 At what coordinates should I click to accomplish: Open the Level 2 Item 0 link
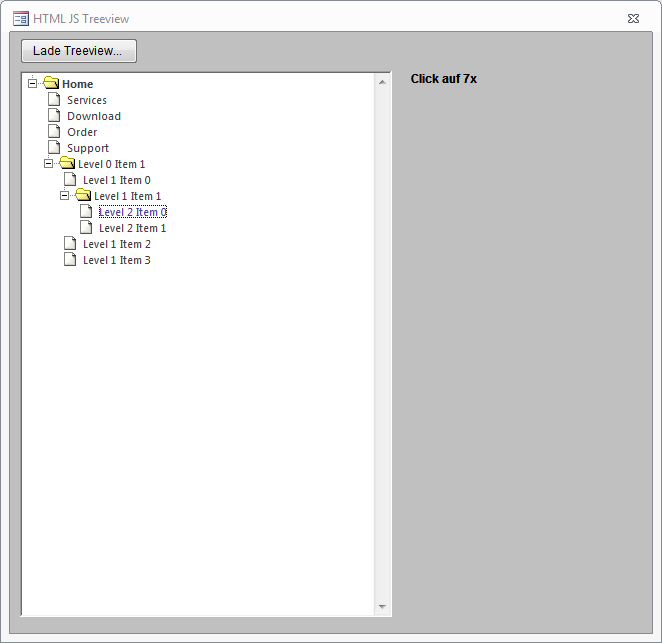coord(132,212)
